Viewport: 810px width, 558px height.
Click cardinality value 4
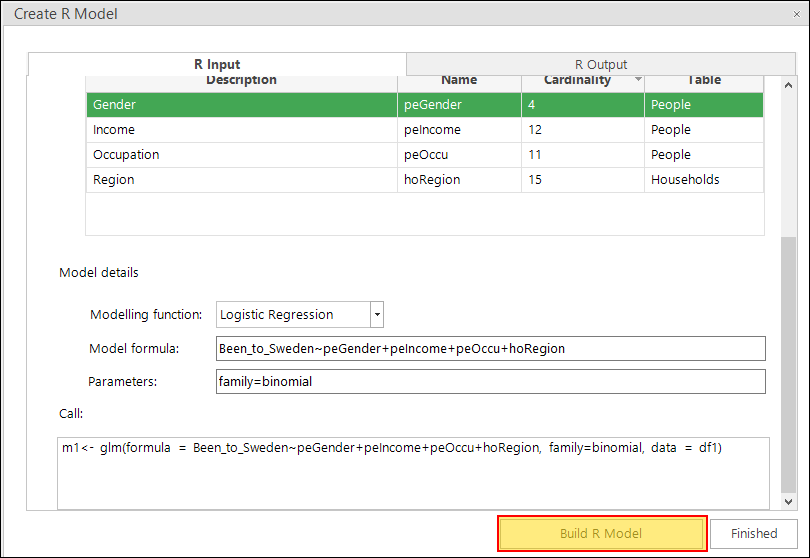point(583,105)
